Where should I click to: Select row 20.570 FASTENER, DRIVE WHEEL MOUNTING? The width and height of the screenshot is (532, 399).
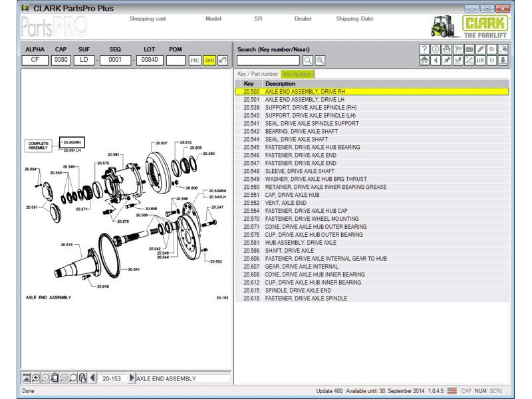coord(372,219)
